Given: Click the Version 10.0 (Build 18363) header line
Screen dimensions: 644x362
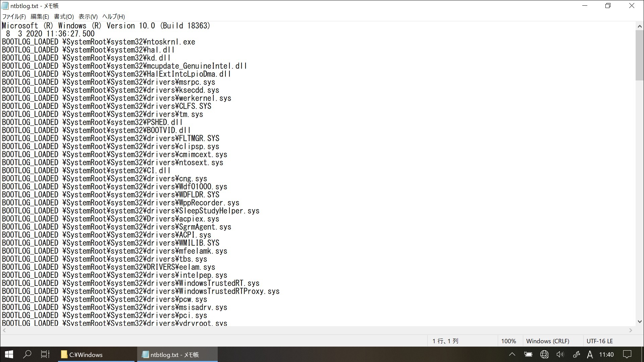Looking at the screenshot, I should coord(106,26).
